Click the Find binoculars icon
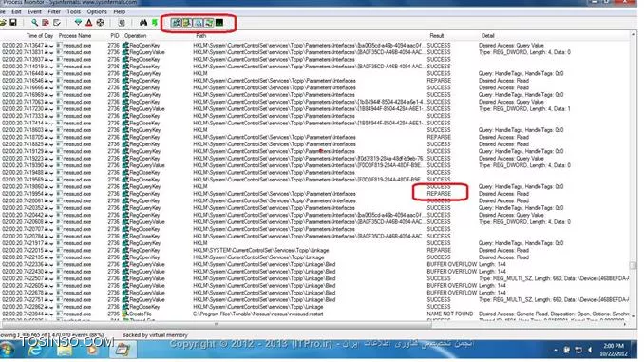The width and height of the screenshot is (644, 362). [x=143, y=23]
